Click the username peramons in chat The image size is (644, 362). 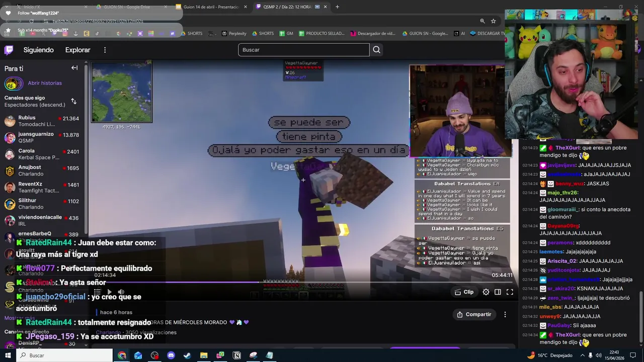(x=560, y=242)
